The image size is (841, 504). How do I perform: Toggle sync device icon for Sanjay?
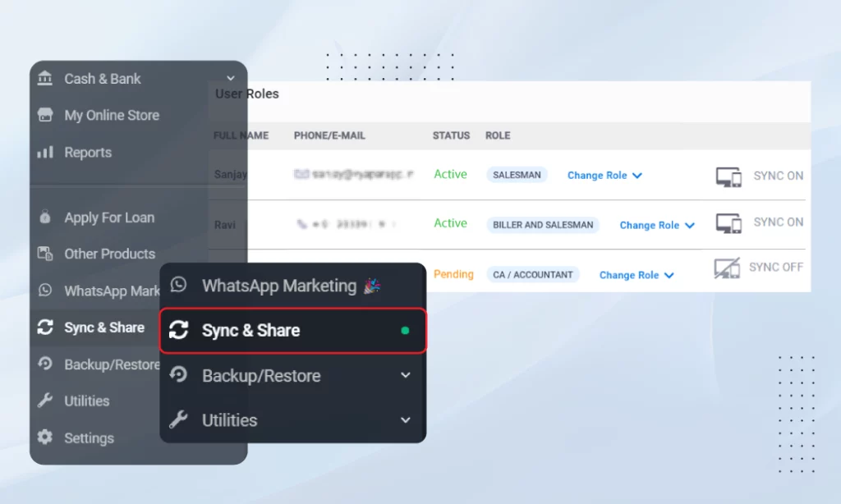tap(728, 176)
